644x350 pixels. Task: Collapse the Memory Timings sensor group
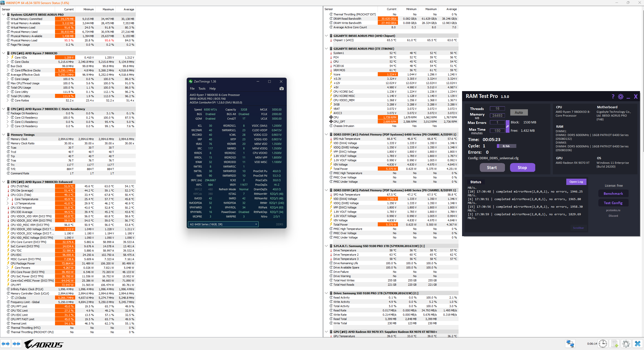pyautogui.click(x=4, y=134)
